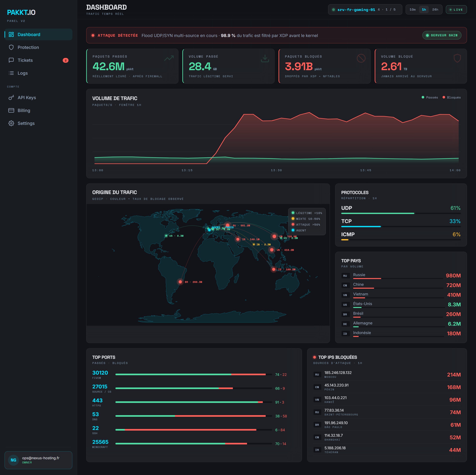476x475 pixels.
Task: Click the green status dot beside srv-fr-gaming-01
Action: point(334,10)
